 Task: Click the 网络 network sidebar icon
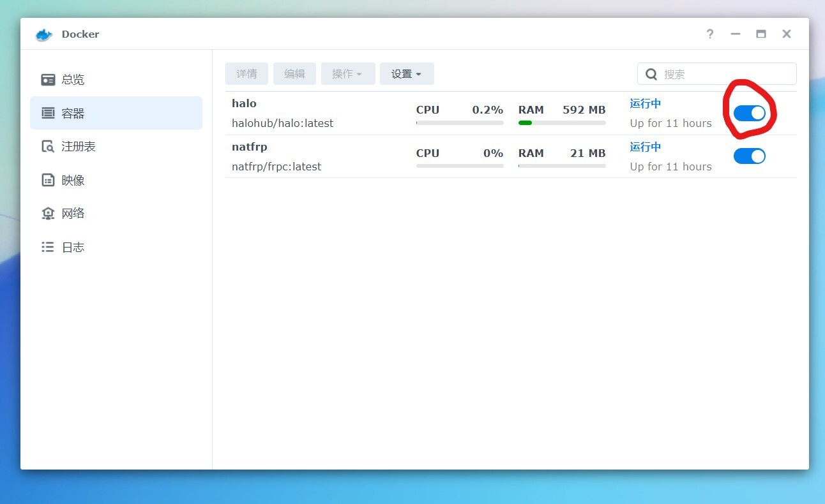coord(48,214)
